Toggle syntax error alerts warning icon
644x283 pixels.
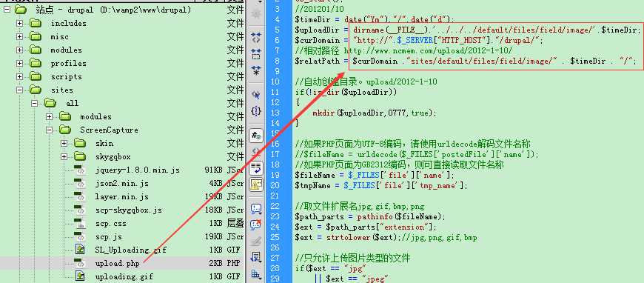click(x=256, y=184)
